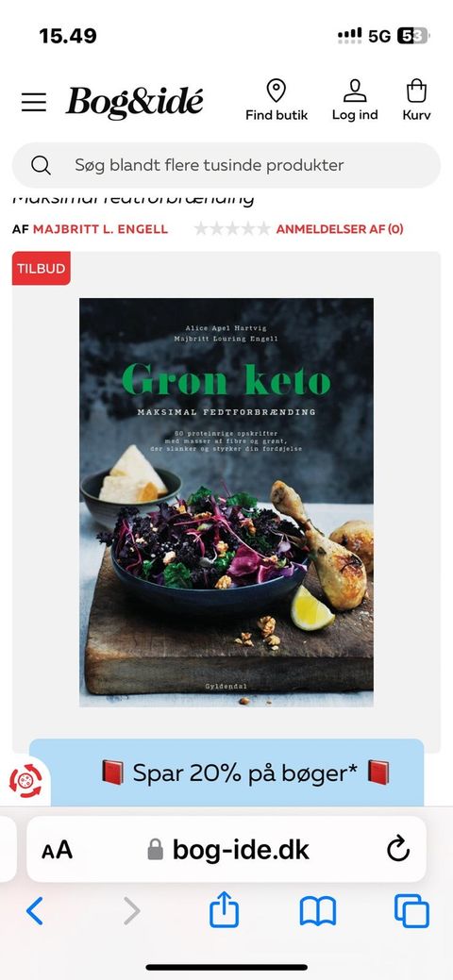
Task: Click the product search field
Action: pos(226,165)
